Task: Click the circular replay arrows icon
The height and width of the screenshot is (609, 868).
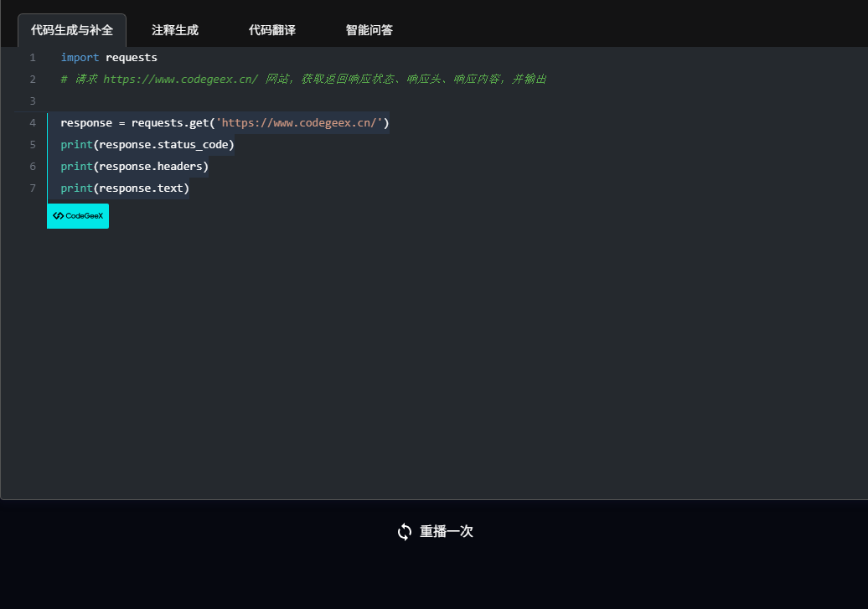Action: (x=405, y=532)
